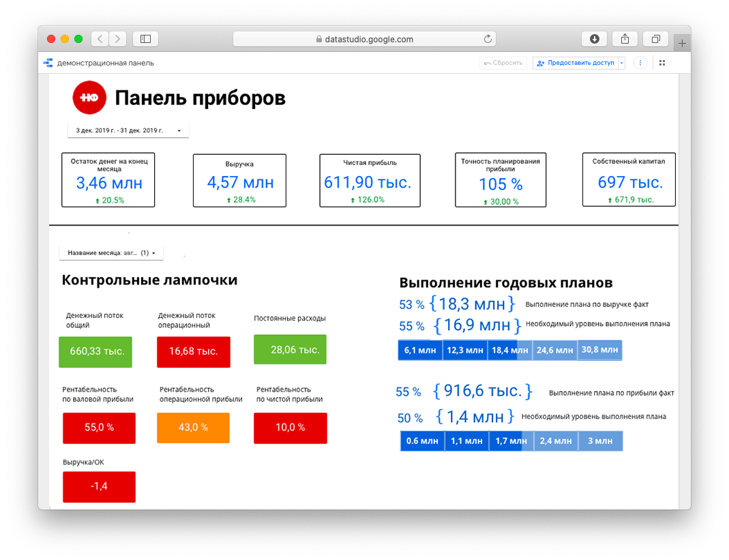Click the Safari forward arrow
Viewport: 729px width, 560px height.
(x=118, y=39)
